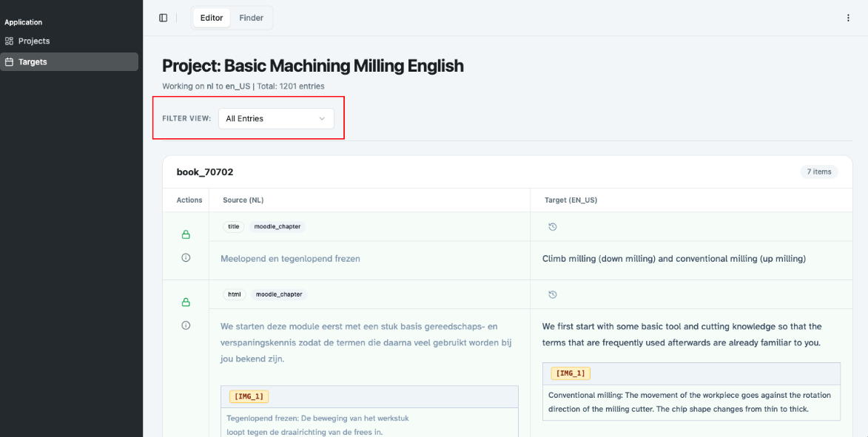
Task: Click moodle_chapter tag on the title entry
Action: (277, 227)
